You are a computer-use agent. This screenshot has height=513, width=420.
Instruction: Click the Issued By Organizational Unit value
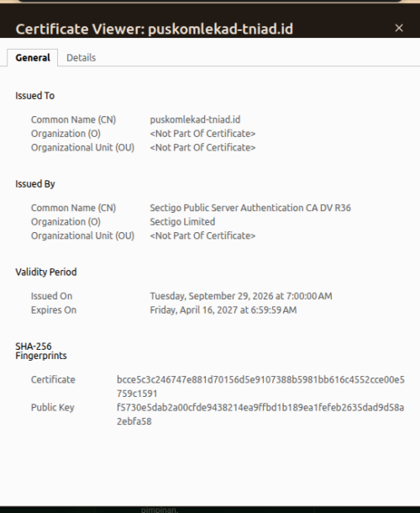(x=202, y=235)
